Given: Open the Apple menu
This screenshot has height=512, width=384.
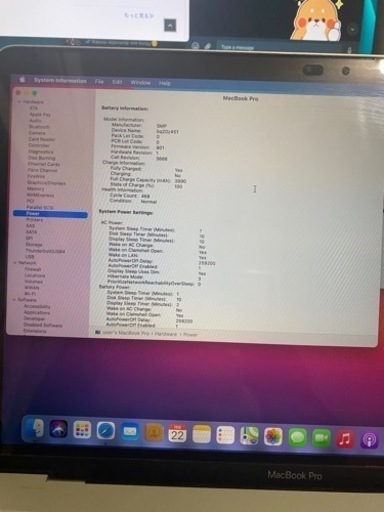Looking at the screenshot, I should click(x=22, y=80).
